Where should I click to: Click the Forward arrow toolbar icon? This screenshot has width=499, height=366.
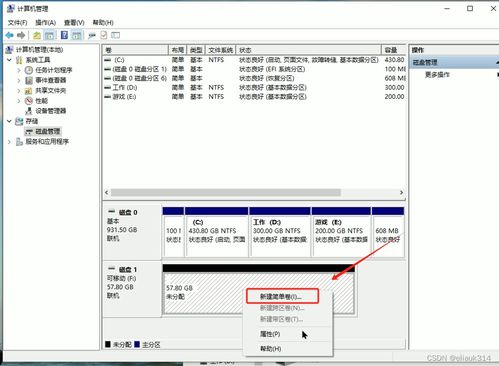(x=21, y=35)
